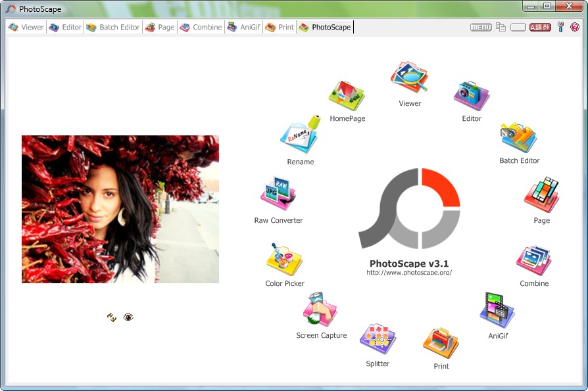Open settings with the wrench icon
588x391 pixels.
[x=560, y=27]
